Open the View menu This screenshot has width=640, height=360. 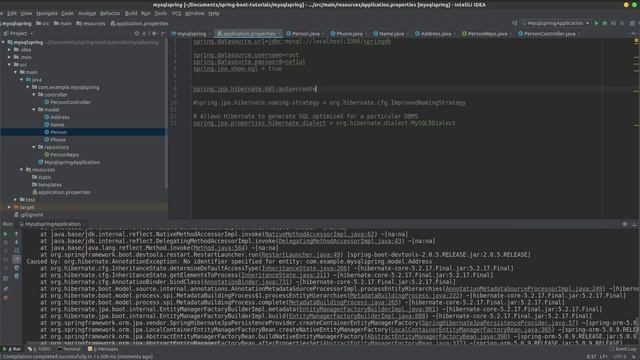tap(26, 13)
